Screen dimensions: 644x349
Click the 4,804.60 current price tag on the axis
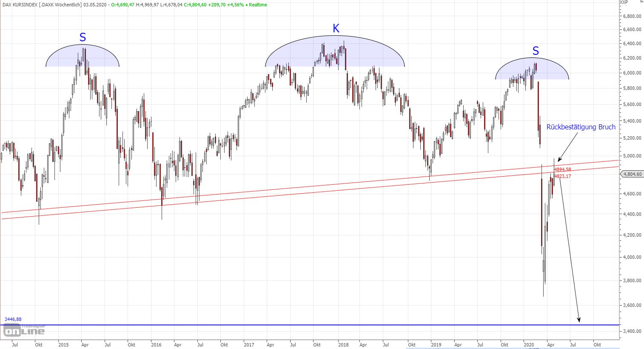point(631,174)
